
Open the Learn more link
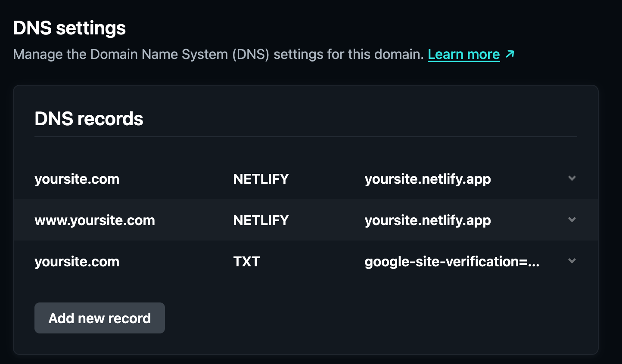click(x=463, y=55)
